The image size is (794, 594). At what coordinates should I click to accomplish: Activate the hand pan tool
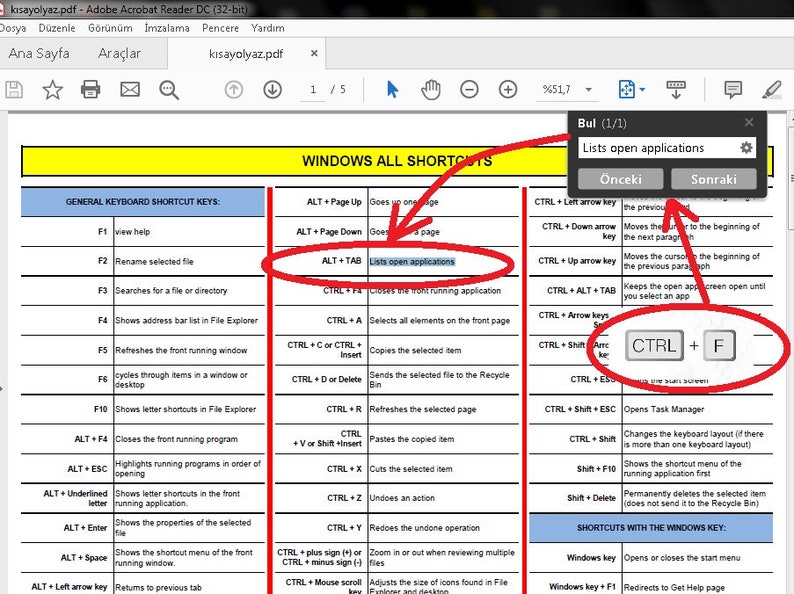point(430,90)
